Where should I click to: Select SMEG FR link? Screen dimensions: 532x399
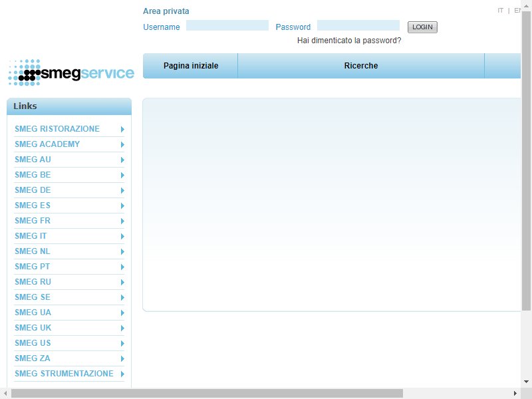(33, 221)
